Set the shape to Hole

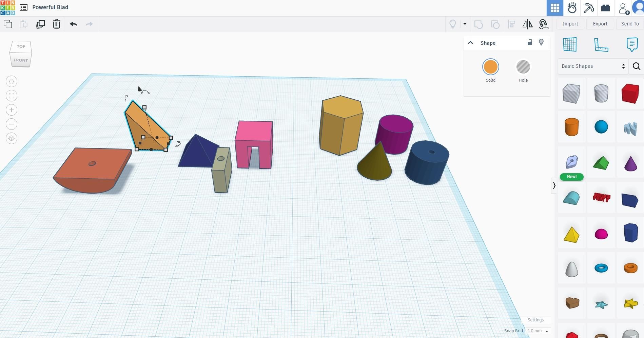point(523,67)
